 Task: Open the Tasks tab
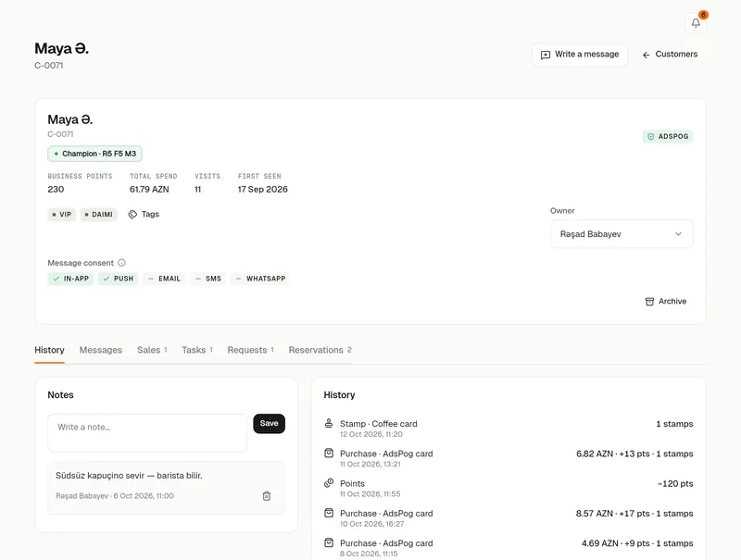click(197, 350)
